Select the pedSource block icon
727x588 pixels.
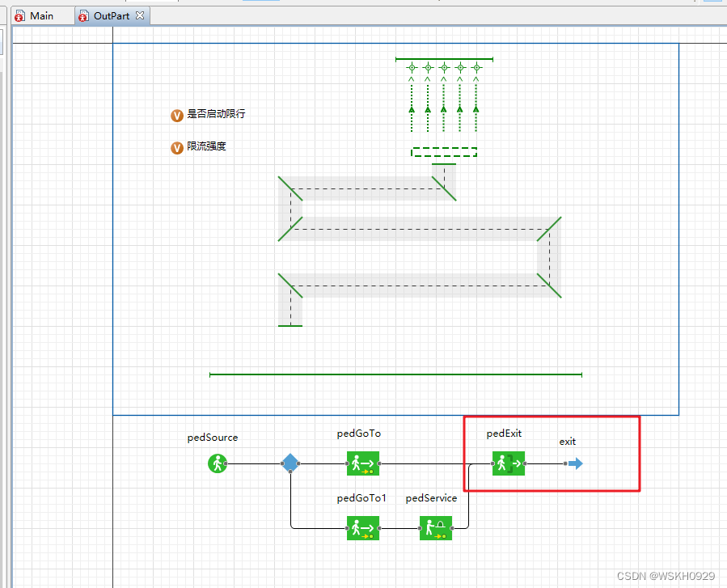pyautogui.click(x=217, y=463)
